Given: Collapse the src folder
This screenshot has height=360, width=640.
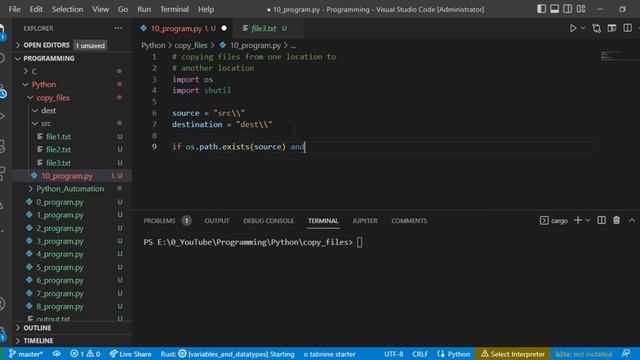Looking at the screenshot, I should coord(46,123).
